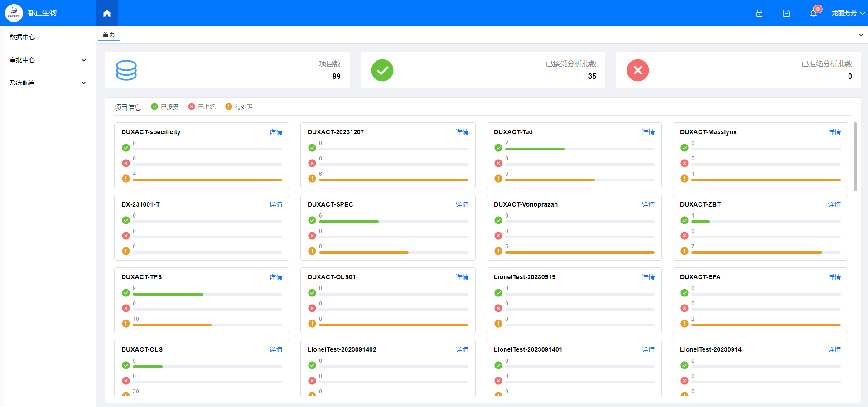Viewport: 868px width, 407px height.
Task: Select the 首页 tab
Action: [x=109, y=34]
